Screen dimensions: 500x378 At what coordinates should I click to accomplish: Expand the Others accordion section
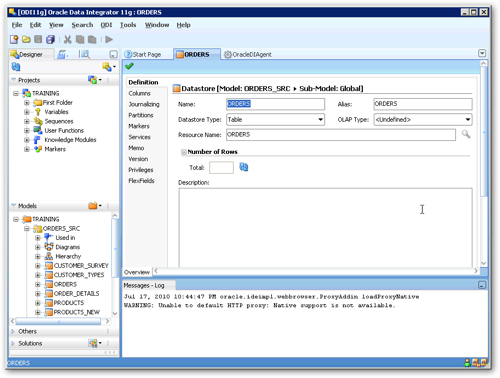(13, 331)
